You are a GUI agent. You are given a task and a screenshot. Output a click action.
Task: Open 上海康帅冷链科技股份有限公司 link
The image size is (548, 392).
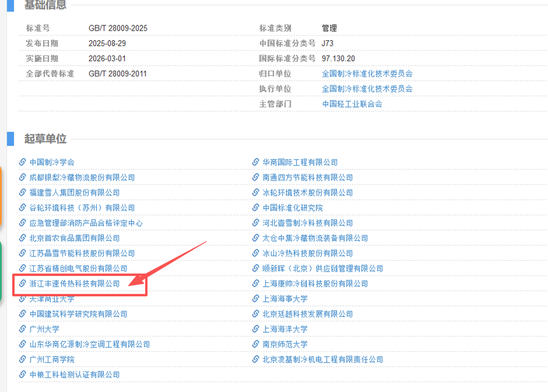pyautogui.click(x=315, y=284)
